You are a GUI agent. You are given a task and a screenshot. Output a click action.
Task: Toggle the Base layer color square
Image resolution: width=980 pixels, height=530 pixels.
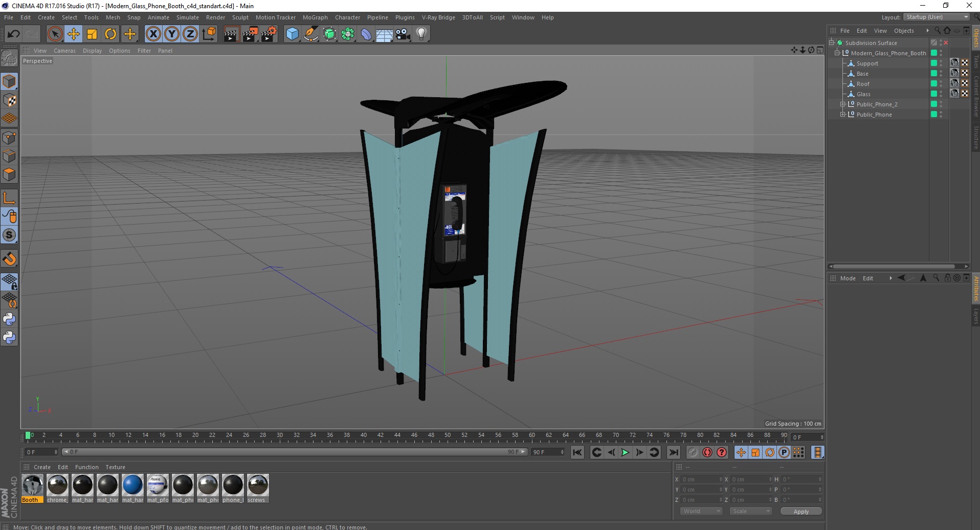934,74
